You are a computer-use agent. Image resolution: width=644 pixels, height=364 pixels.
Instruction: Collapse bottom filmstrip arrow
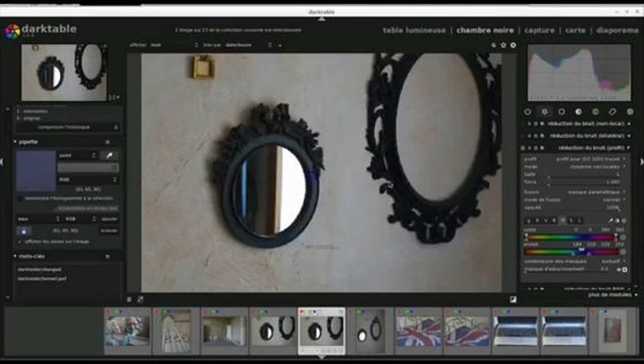pos(321,358)
